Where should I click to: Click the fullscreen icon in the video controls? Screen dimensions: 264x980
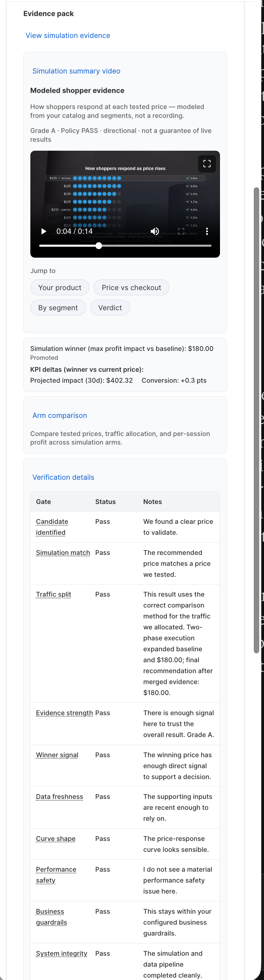[x=181, y=231]
